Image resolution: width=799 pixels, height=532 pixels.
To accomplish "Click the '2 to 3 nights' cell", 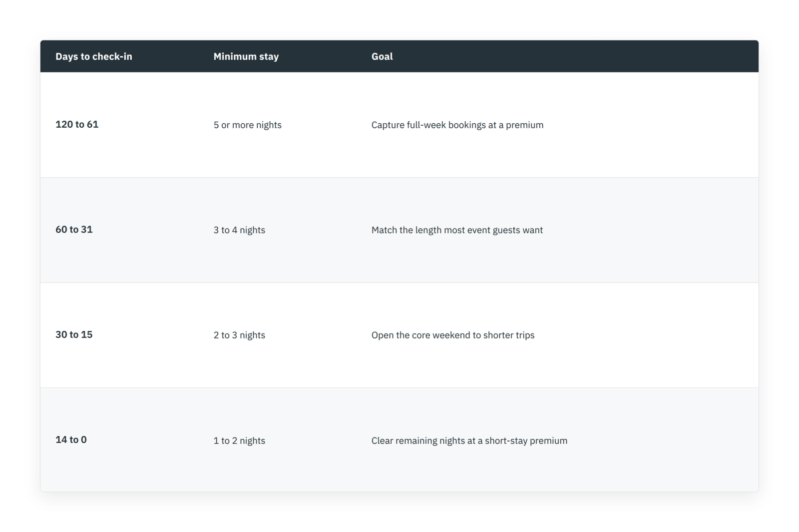I will click(x=239, y=335).
